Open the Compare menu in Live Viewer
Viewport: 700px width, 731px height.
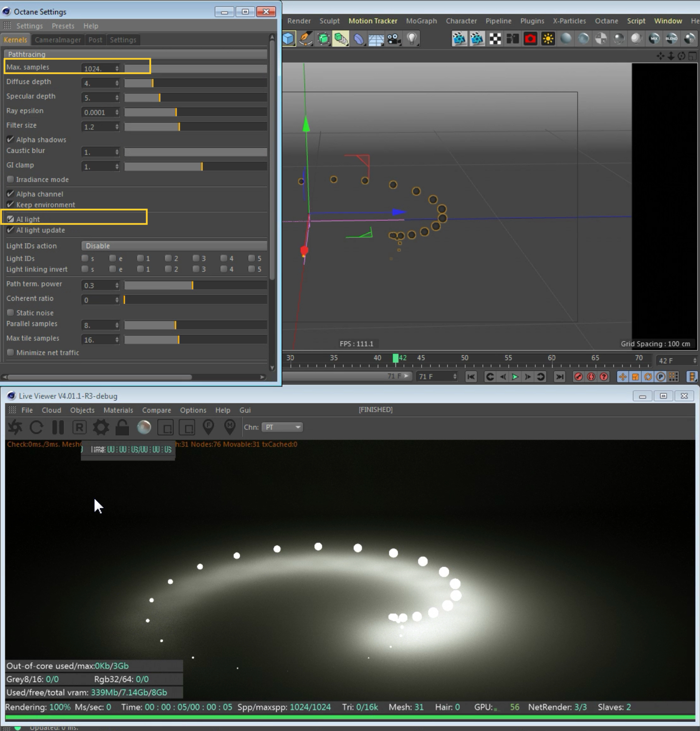point(156,410)
